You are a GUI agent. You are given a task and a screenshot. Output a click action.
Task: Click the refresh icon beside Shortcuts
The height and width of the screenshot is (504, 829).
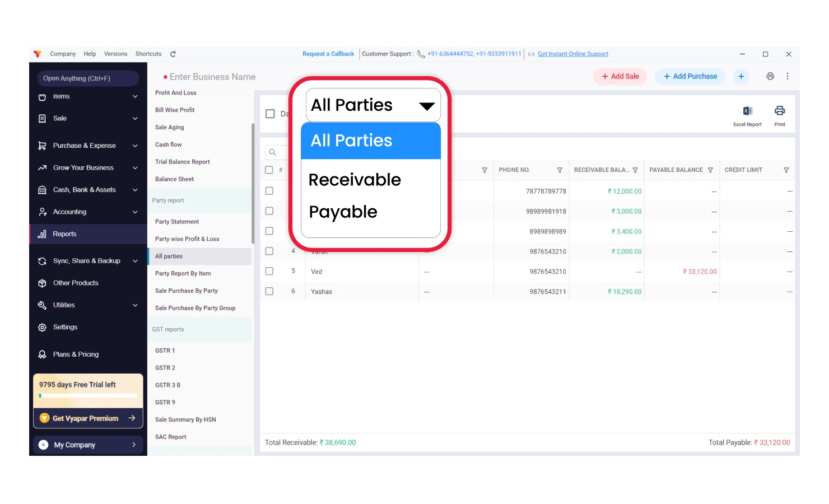click(173, 54)
